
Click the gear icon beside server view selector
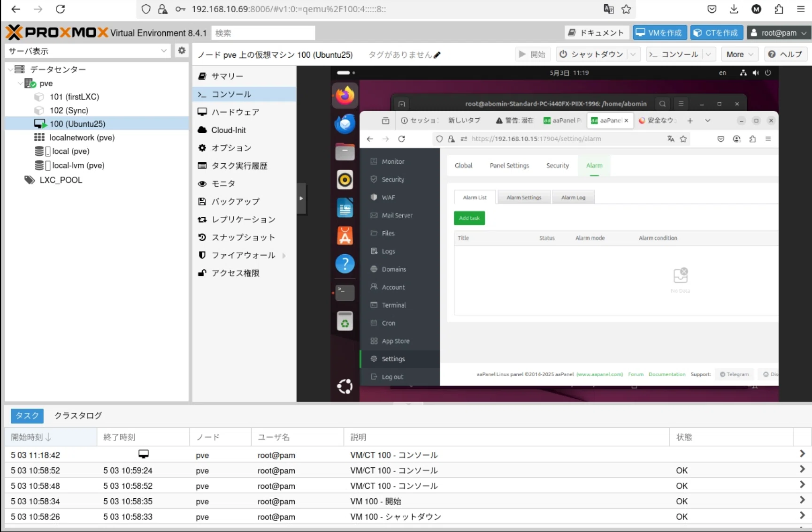(x=182, y=51)
